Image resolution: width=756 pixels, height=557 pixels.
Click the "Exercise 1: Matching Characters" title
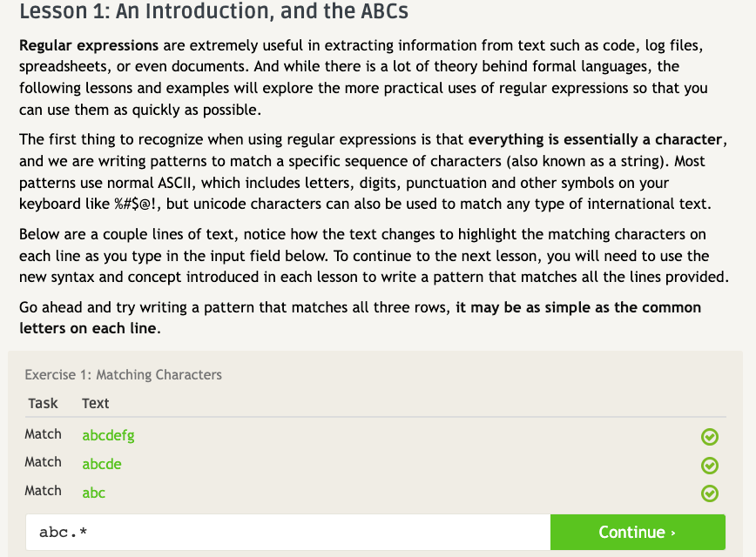[123, 375]
